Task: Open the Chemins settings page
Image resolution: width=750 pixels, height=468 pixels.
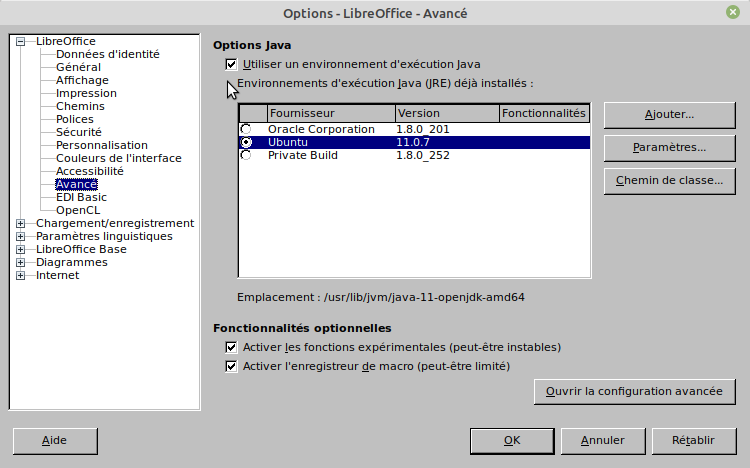Action: click(x=80, y=106)
